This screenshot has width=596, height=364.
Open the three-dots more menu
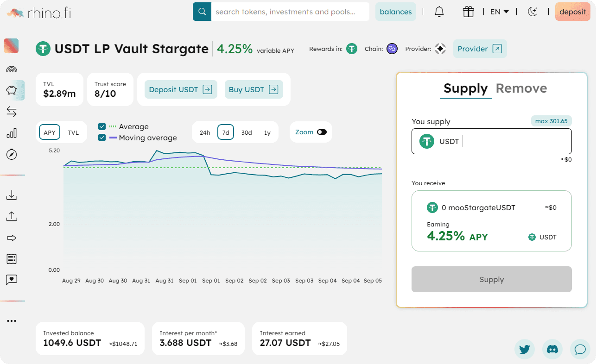click(x=12, y=321)
